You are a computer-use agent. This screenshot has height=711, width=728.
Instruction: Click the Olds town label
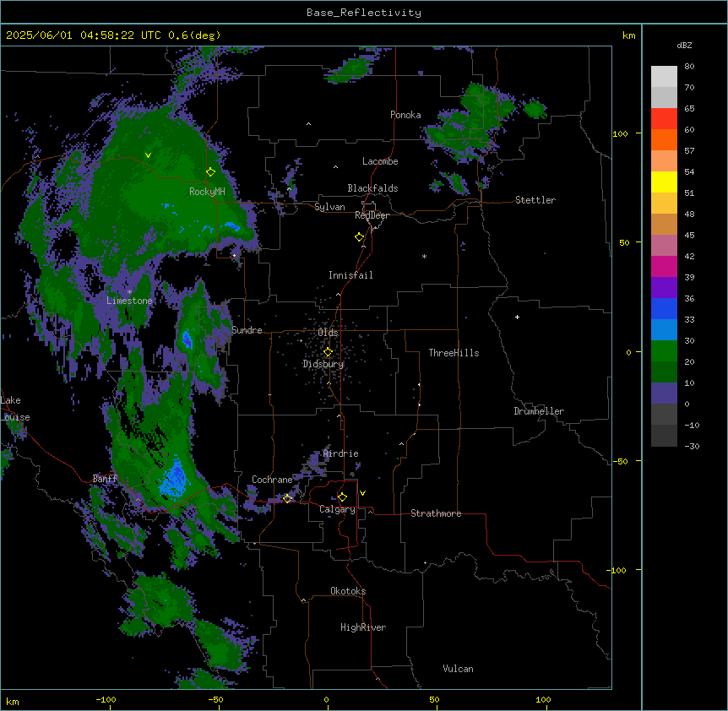(x=328, y=333)
